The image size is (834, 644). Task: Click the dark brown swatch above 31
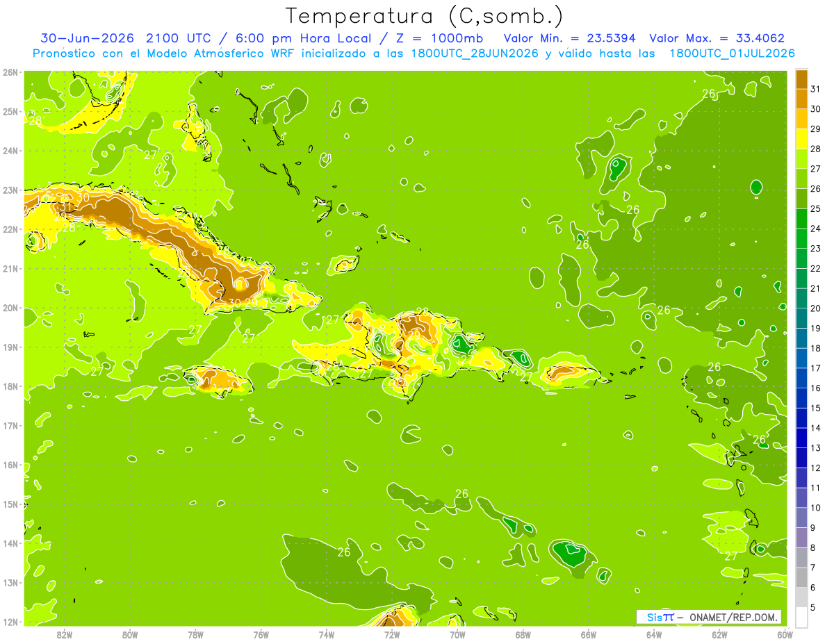pyautogui.click(x=801, y=79)
